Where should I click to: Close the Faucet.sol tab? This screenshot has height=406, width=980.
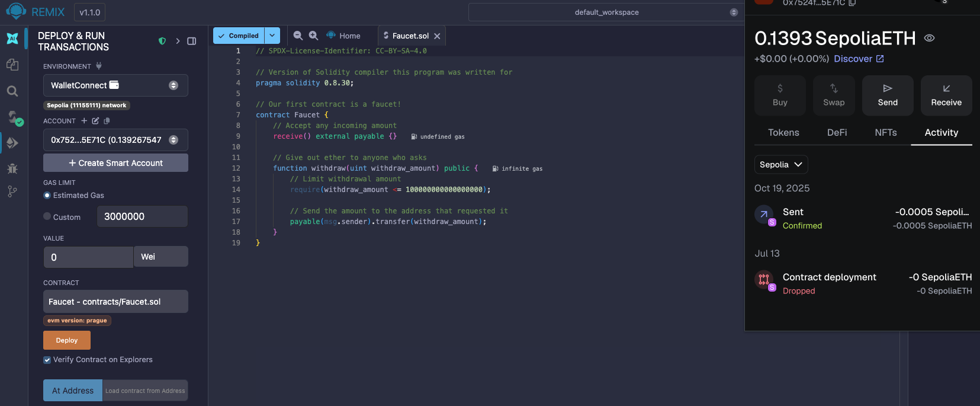coord(437,36)
